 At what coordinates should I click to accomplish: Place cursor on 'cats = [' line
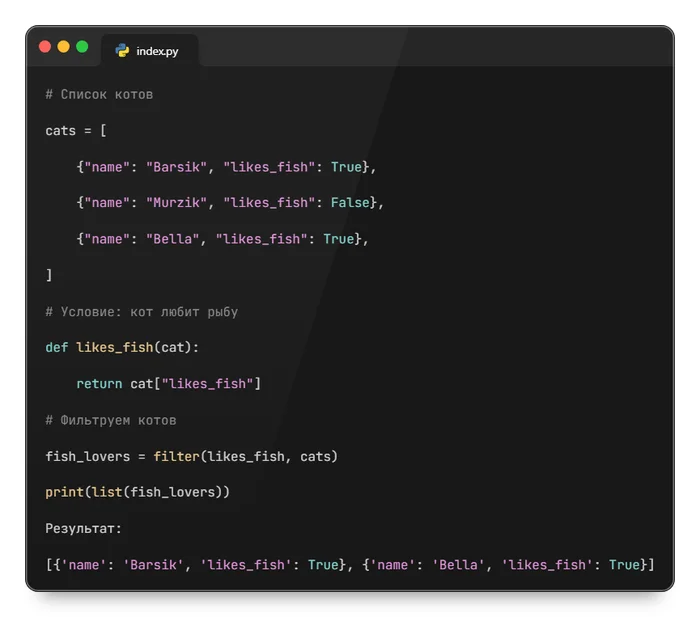click(x=76, y=131)
